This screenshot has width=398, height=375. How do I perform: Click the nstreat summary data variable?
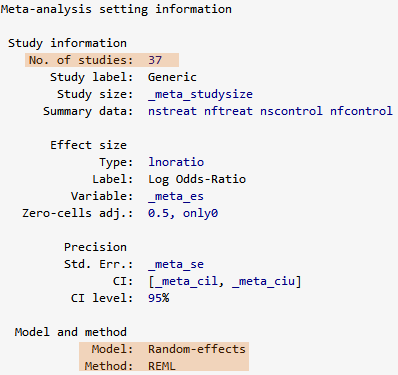click(172, 111)
